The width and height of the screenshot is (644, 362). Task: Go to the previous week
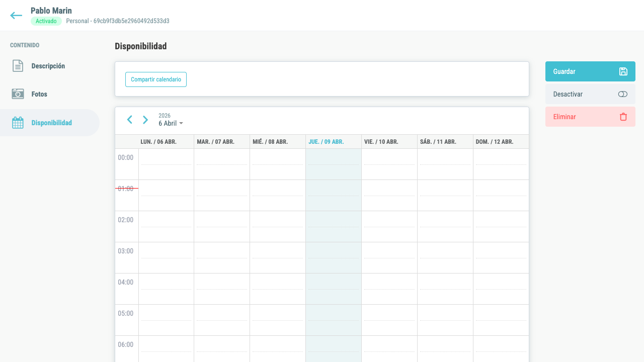(130, 120)
